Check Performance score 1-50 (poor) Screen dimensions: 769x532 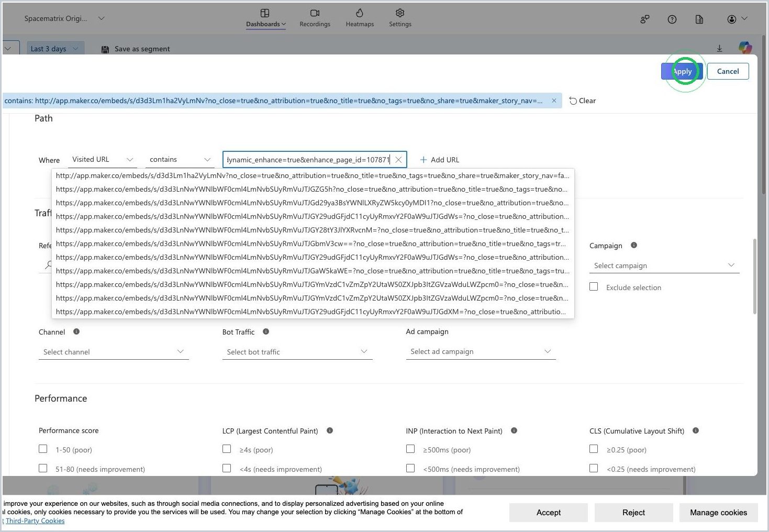coord(43,449)
